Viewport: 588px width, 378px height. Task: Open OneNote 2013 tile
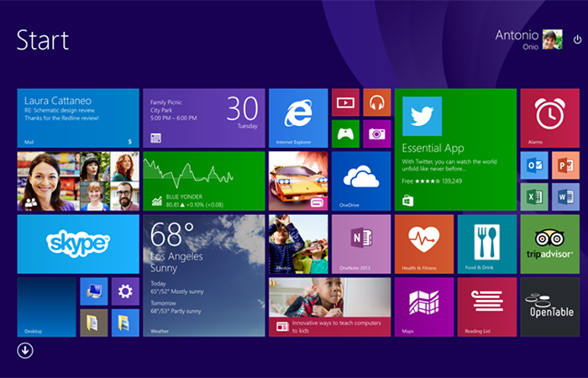361,244
